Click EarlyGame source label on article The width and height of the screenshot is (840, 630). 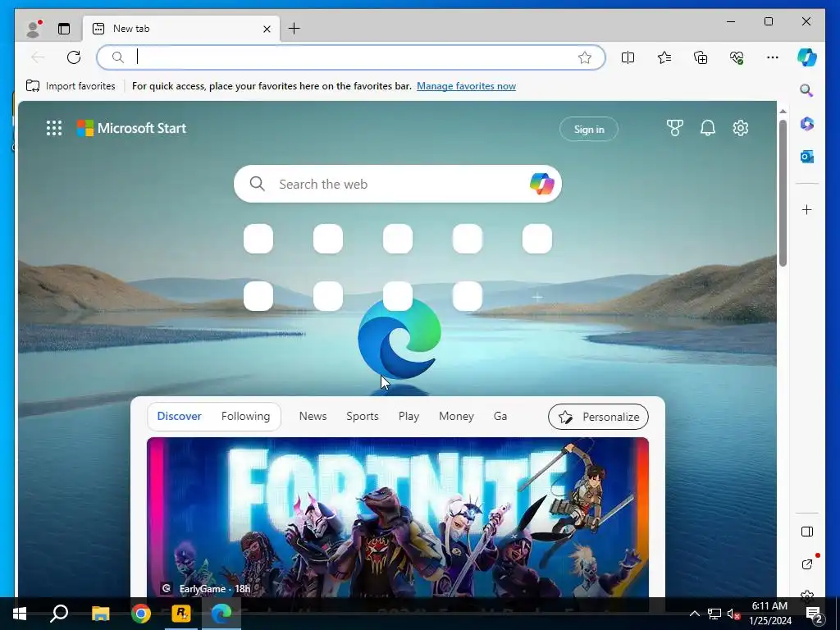point(202,589)
